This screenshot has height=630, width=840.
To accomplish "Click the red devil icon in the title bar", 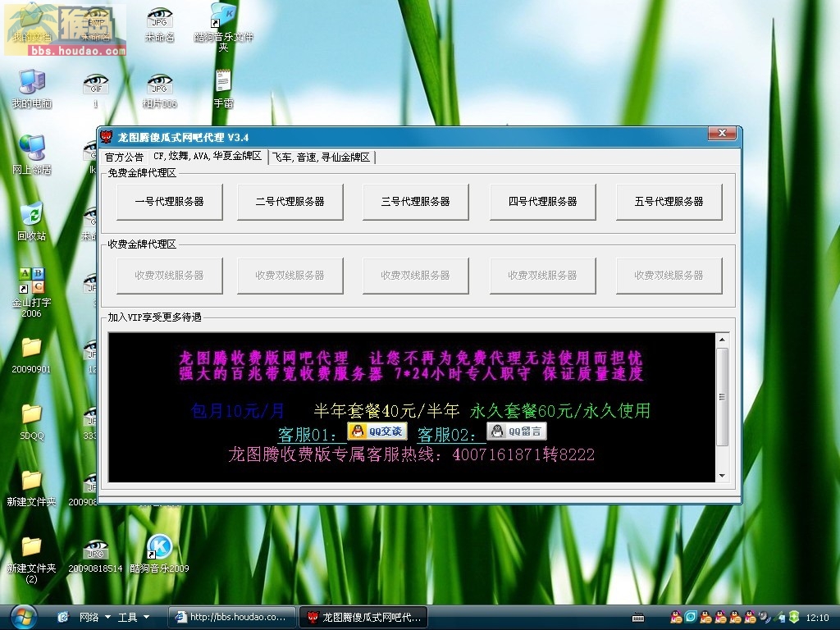I will point(107,137).
